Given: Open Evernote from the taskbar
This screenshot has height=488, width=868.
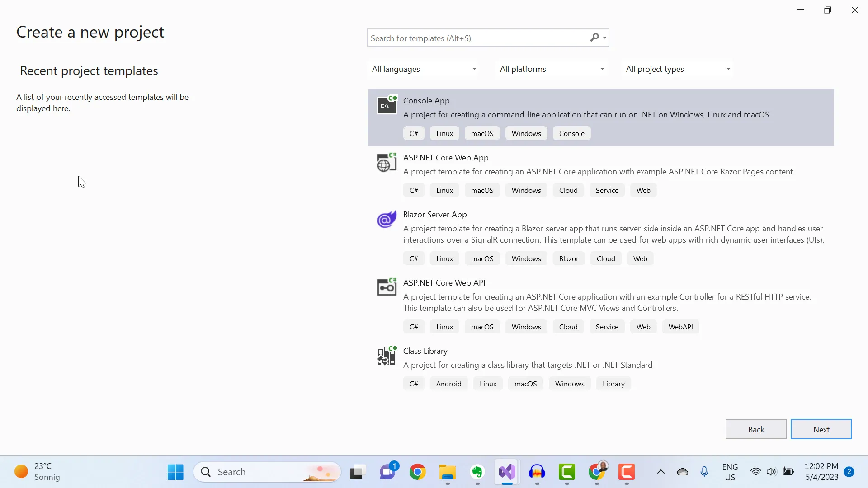Looking at the screenshot, I should point(477,472).
